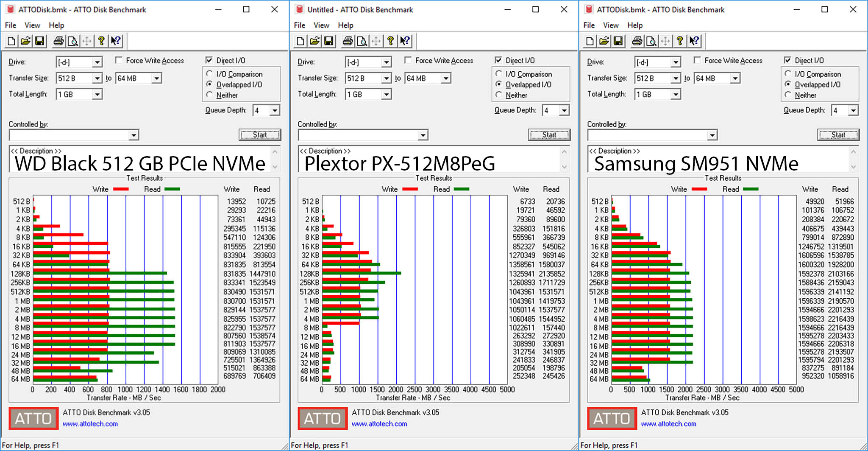This screenshot has height=451, width=868.
Task: Select Overlapped I/O radio in Plextor window
Action: 499,84
